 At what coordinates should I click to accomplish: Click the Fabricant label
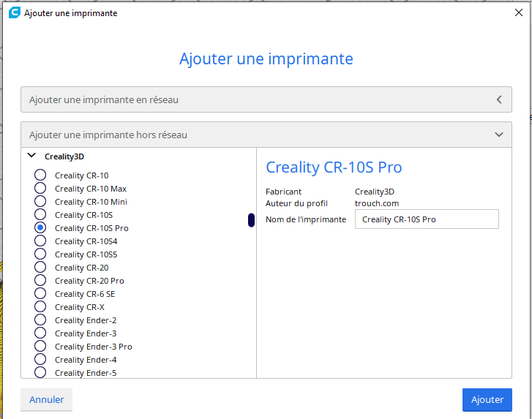tap(283, 192)
